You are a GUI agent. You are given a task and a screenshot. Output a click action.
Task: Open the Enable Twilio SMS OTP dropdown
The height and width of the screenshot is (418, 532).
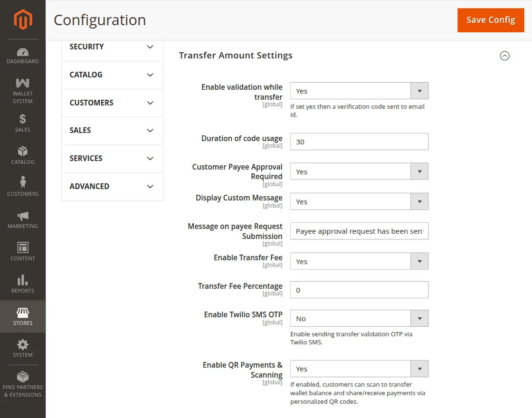[x=359, y=319]
